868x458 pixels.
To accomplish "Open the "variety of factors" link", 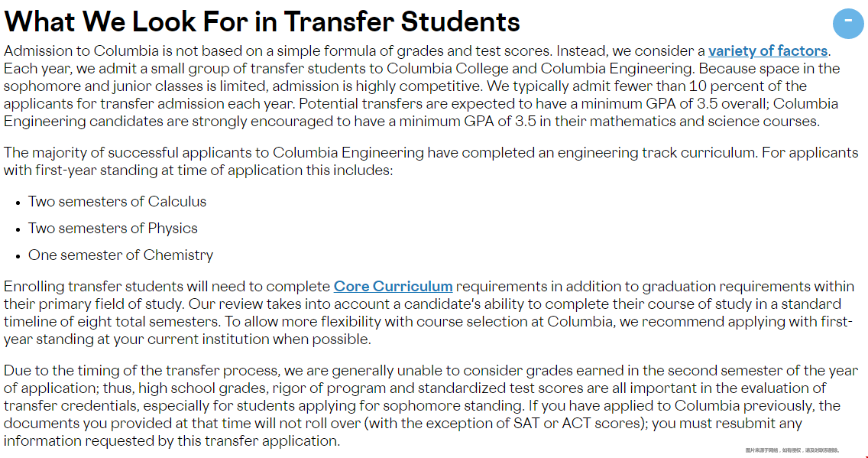I will click(768, 51).
